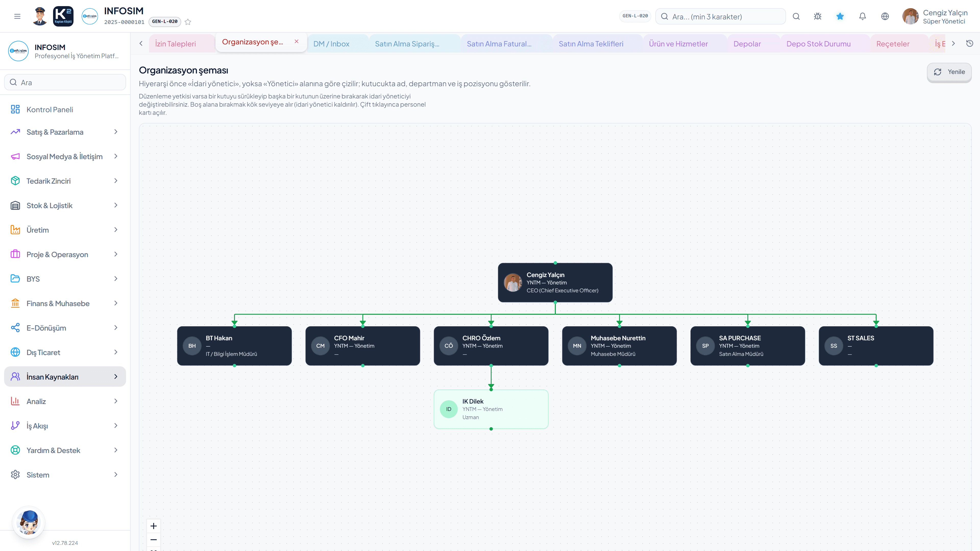Close the Organizasyon şeması tab

pyautogui.click(x=297, y=41)
